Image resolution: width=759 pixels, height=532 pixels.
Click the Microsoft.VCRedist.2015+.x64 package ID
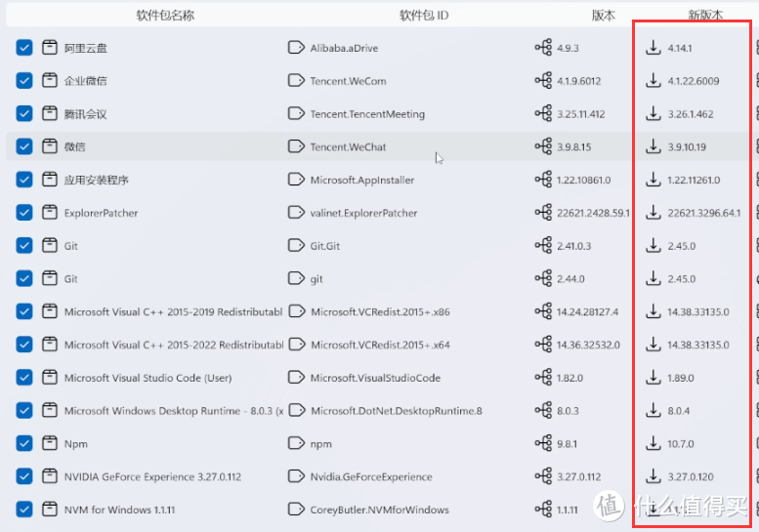(x=380, y=345)
